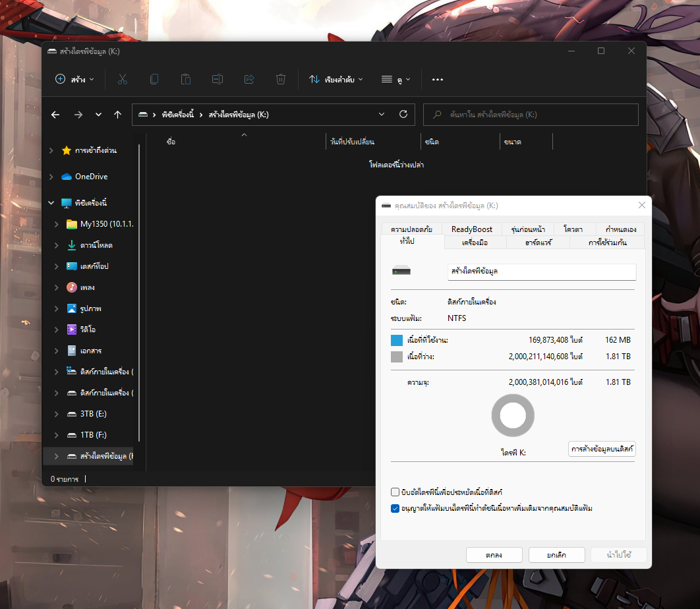Open the Videos folder (วิดีโอ)

[x=81, y=330]
